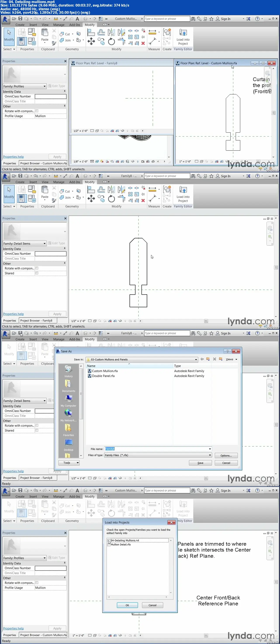This screenshot has width=280, height=644.
Task: Go back using Save As back arrow
Action: (x=202, y=359)
